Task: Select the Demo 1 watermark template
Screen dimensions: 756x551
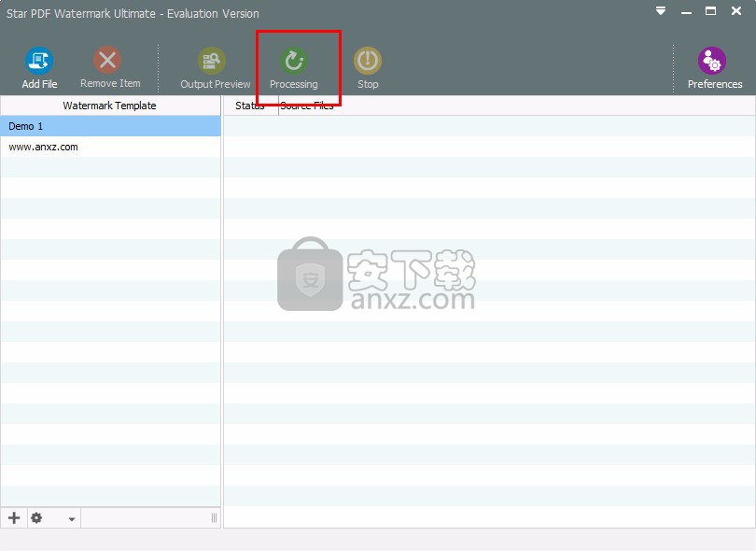Action: pyautogui.click(x=110, y=126)
